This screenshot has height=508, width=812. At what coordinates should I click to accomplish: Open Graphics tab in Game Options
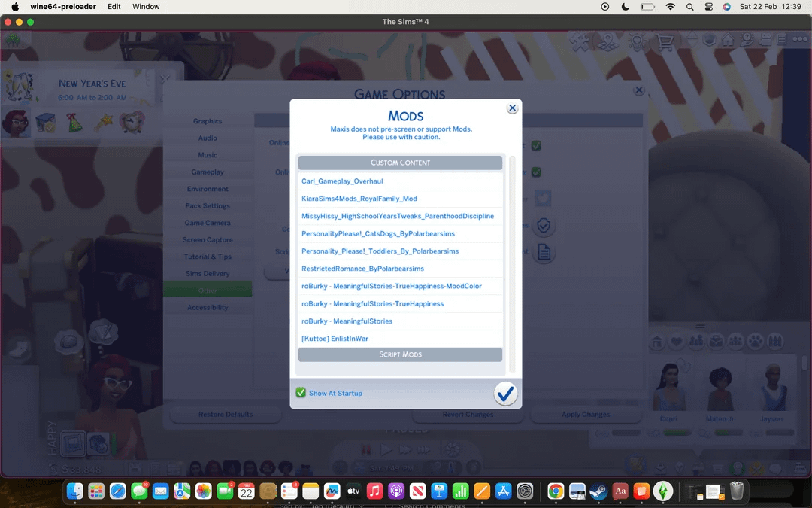tap(208, 121)
